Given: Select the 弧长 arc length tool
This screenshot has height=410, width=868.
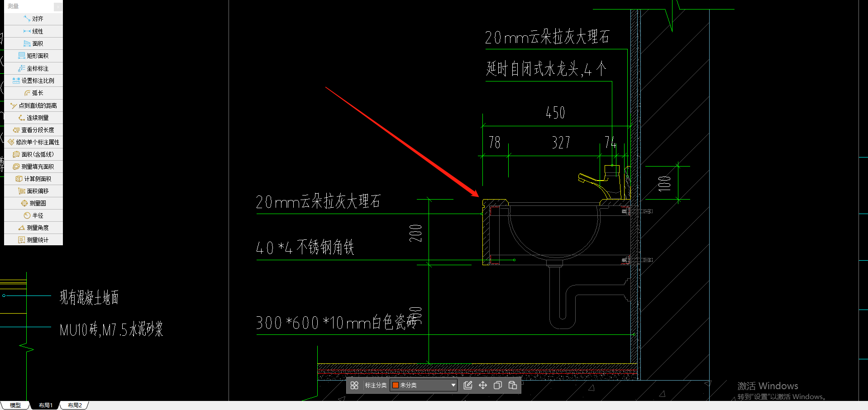Looking at the screenshot, I should pos(33,93).
